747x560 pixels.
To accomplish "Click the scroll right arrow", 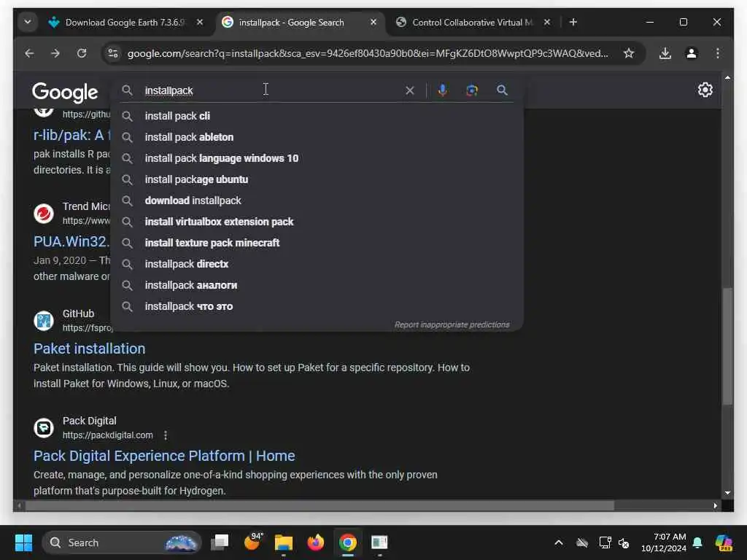I will point(715,506).
